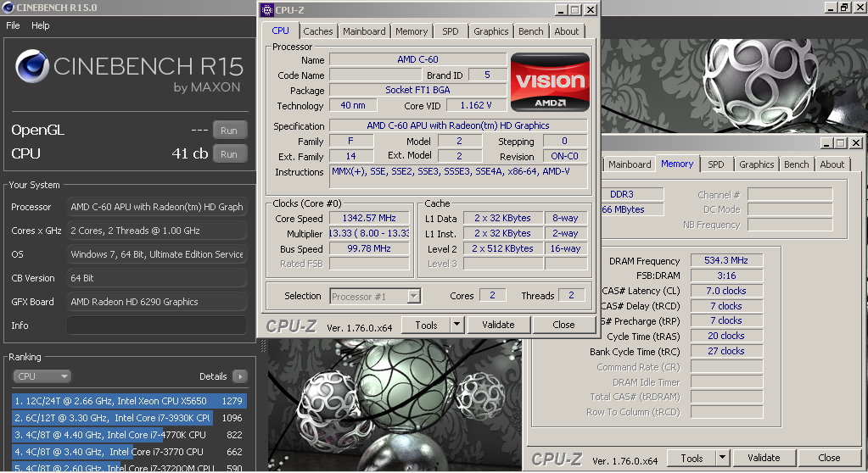
Task: Click the rendered spheres preview in Cinebench
Action: tap(395, 405)
